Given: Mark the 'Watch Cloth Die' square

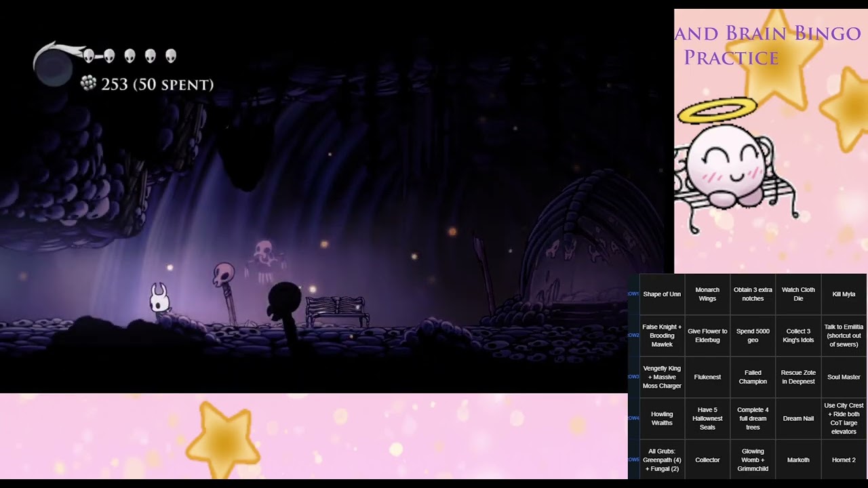Looking at the screenshot, I should click(798, 295).
